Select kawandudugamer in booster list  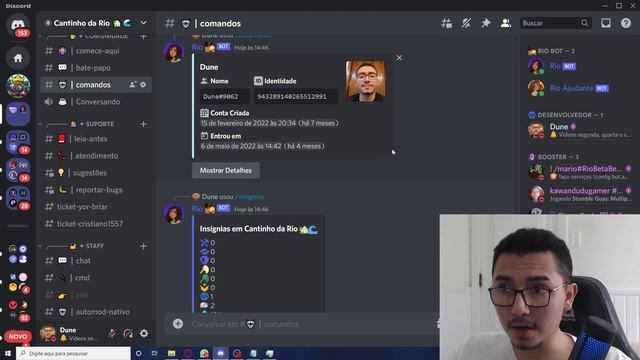point(580,194)
